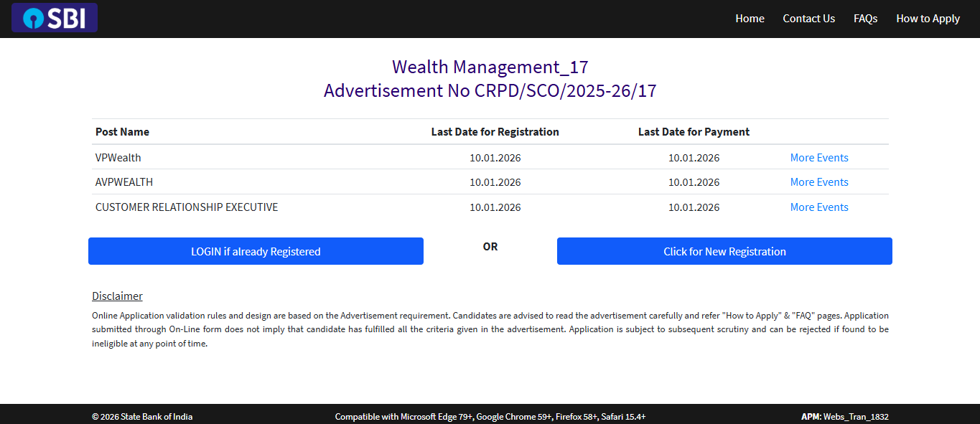Click for New Registration
The image size is (980, 424).
[x=724, y=251]
